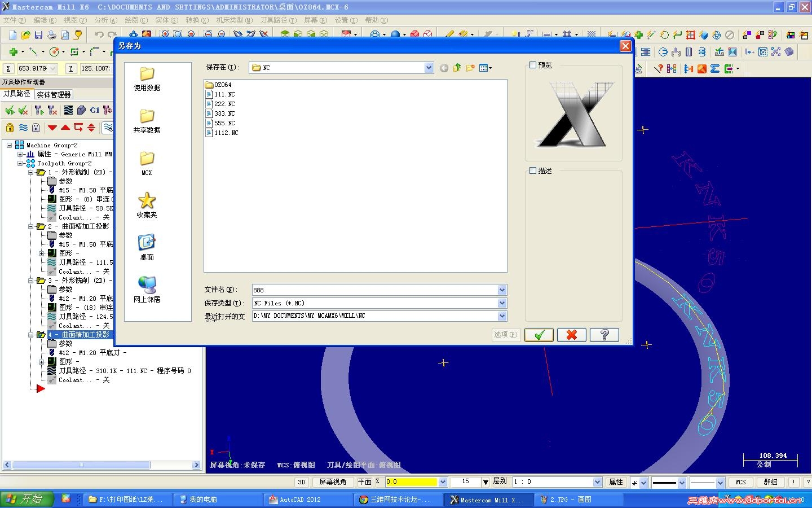Open the MCX folder shortcut in places bar
812x508 pixels.
[147, 163]
